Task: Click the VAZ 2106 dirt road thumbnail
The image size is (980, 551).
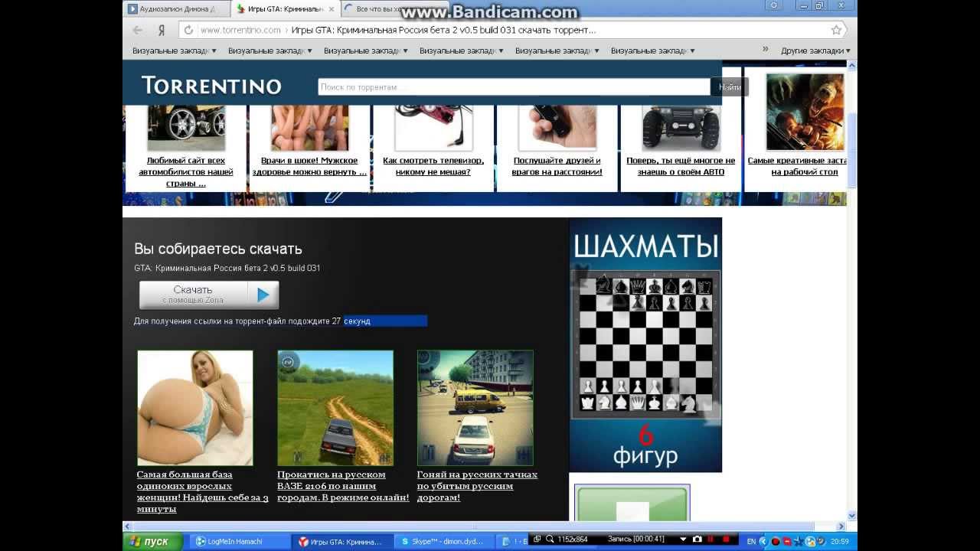Action: pyautogui.click(x=335, y=408)
